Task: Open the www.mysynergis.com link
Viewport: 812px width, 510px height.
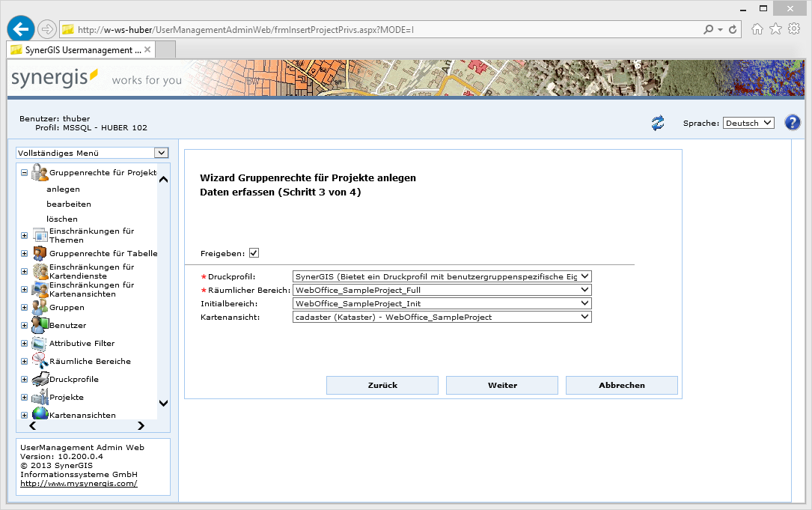Action: point(79,484)
